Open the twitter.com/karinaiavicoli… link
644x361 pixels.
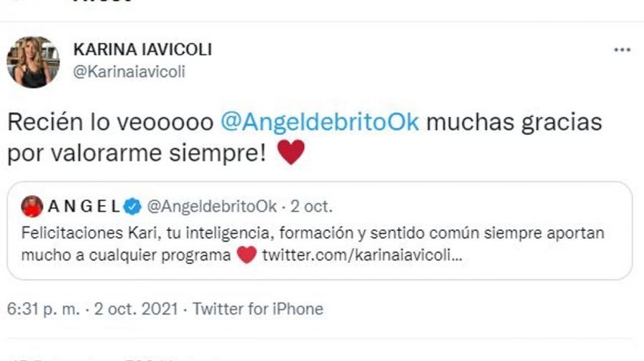coord(362,255)
